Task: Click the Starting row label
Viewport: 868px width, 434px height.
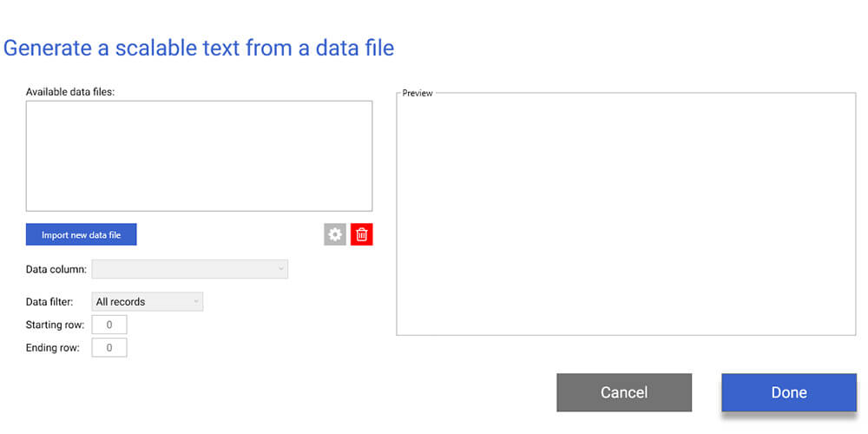Action: tap(55, 325)
